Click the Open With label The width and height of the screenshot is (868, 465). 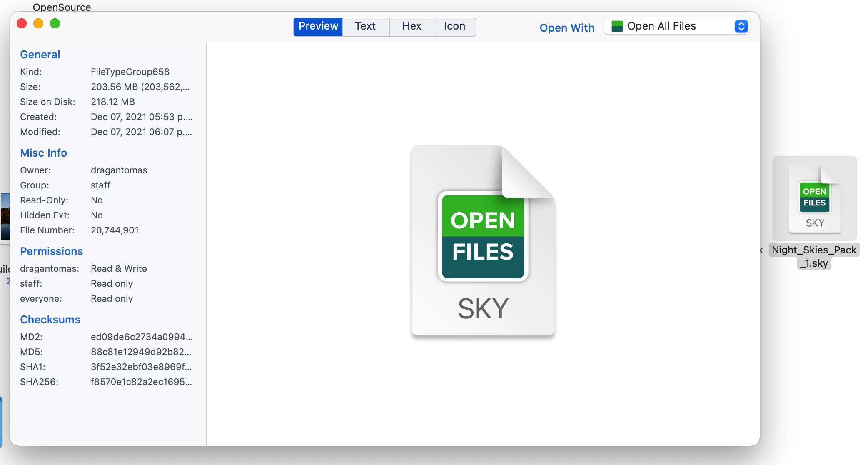[x=567, y=28]
